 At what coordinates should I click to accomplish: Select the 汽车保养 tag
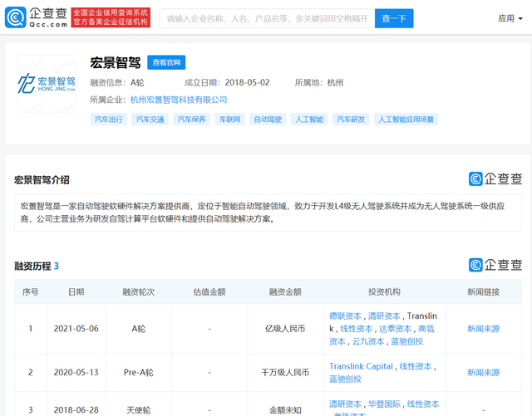(191, 120)
